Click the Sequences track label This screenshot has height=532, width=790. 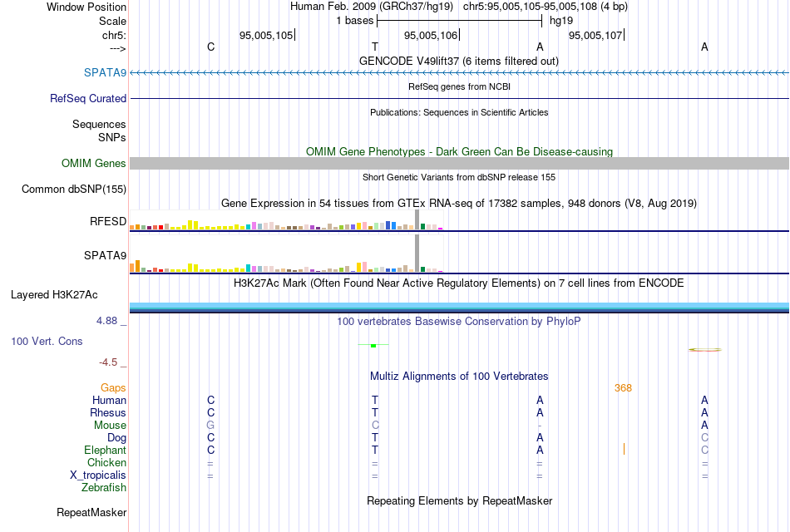99,124
